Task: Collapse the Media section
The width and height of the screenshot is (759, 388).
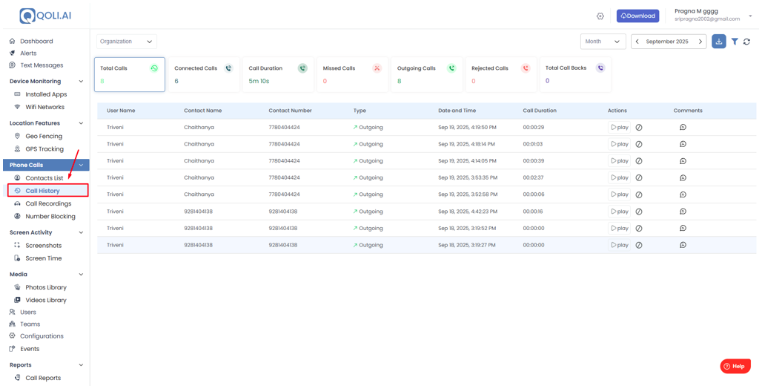Action: (81, 274)
